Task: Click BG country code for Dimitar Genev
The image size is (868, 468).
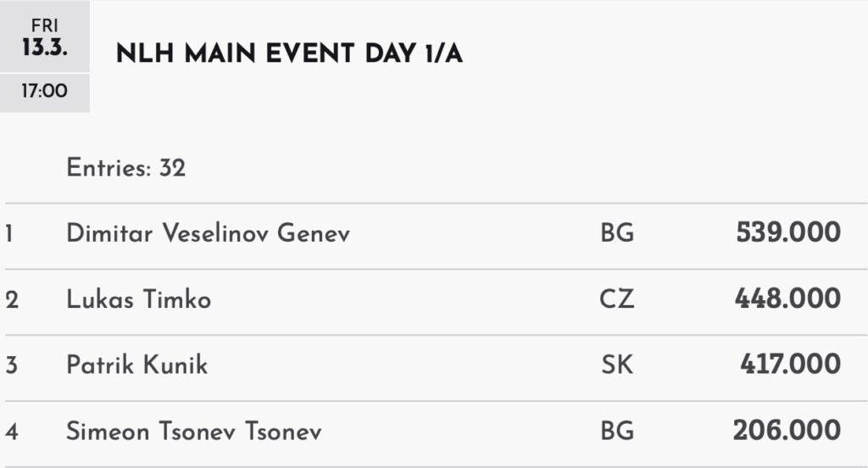Action: (x=616, y=233)
